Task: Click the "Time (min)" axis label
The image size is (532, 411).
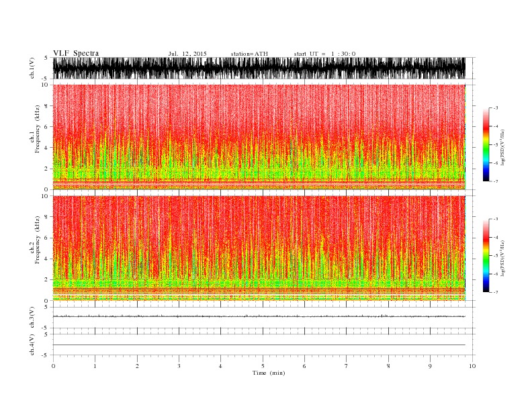Action: [x=269, y=373]
